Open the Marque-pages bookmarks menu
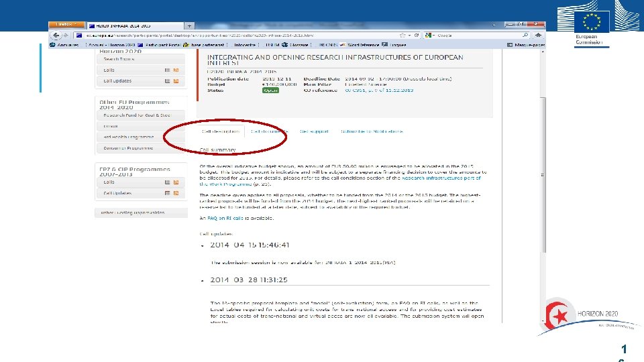This screenshot has width=644, height=362. (526, 45)
